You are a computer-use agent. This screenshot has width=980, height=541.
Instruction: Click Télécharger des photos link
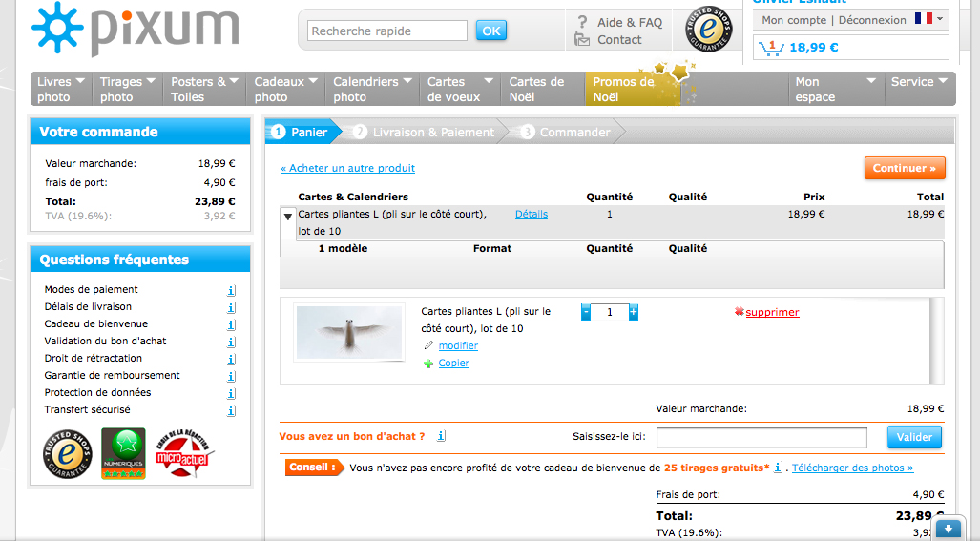coord(852,468)
